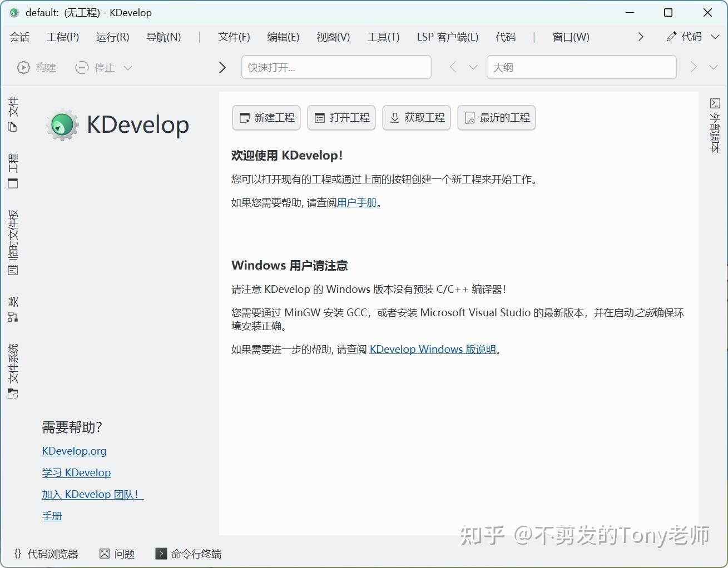The height and width of the screenshot is (568, 728).
Task: Show the 问题 panel in the status bar
Action: point(117,554)
